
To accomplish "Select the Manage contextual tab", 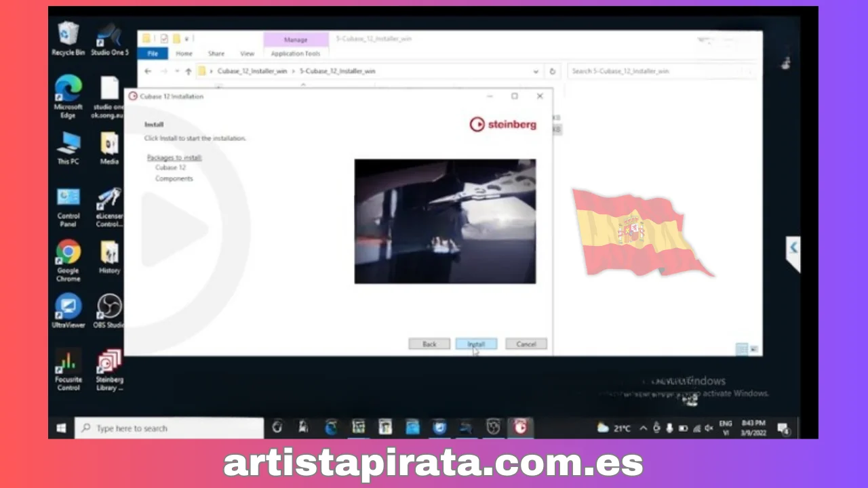I will click(296, 40).
